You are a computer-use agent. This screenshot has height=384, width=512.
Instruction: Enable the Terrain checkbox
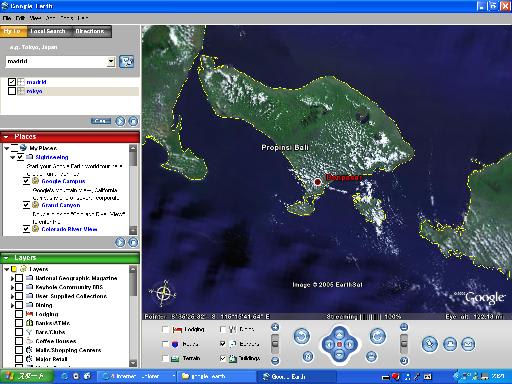tap(165, 358)
